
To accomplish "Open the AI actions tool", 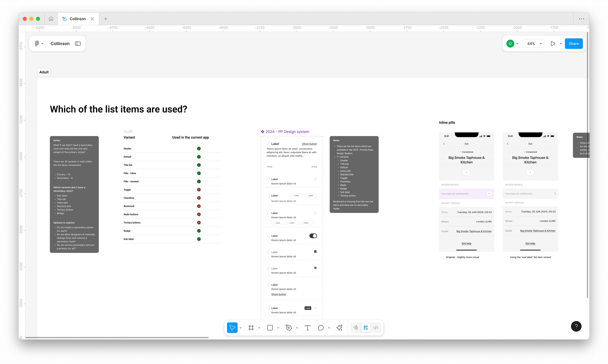I will [x=339, y=327].
